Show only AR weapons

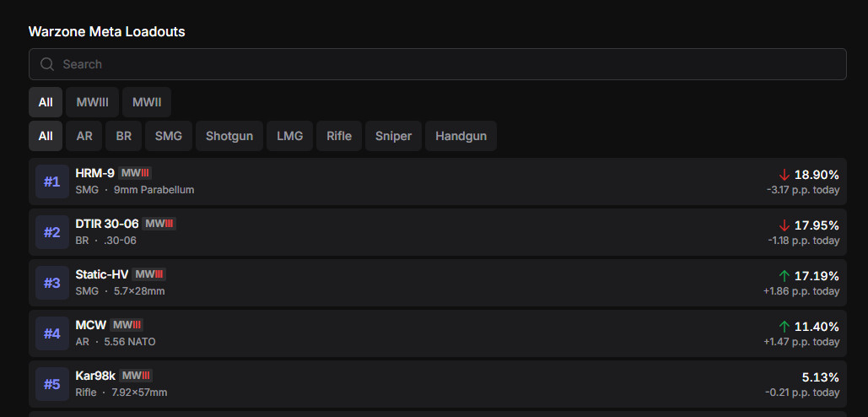tap(84, 136)
